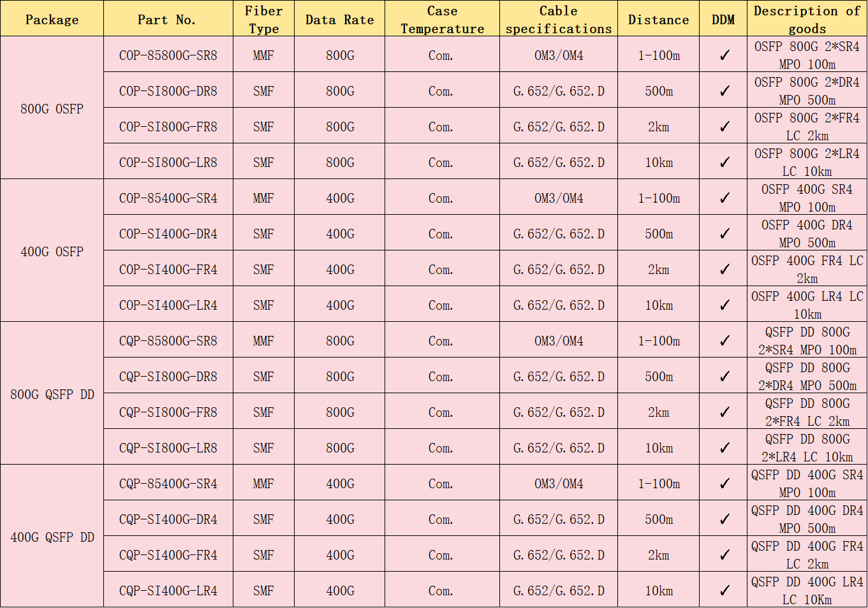The height and width of the screenshot is (608, 868).
Task: Click the 10km distance for CQP-SI800G-LR8
Action: [x=659, y=448]
